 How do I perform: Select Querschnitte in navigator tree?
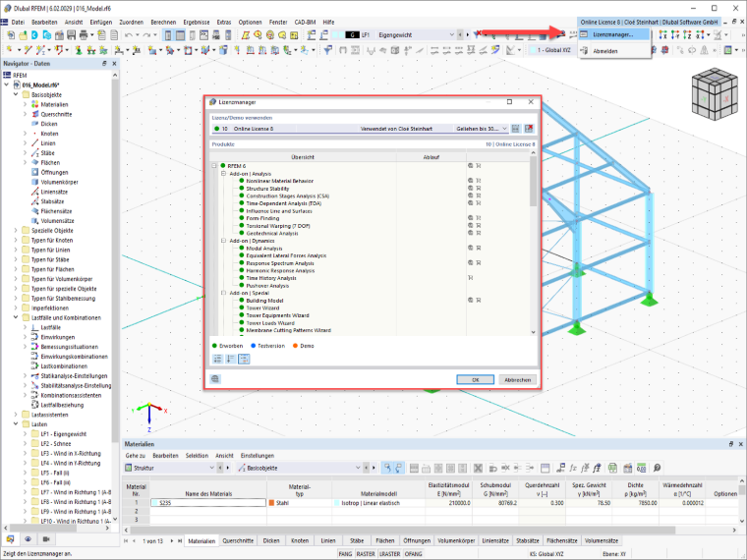tap(56, 114)
